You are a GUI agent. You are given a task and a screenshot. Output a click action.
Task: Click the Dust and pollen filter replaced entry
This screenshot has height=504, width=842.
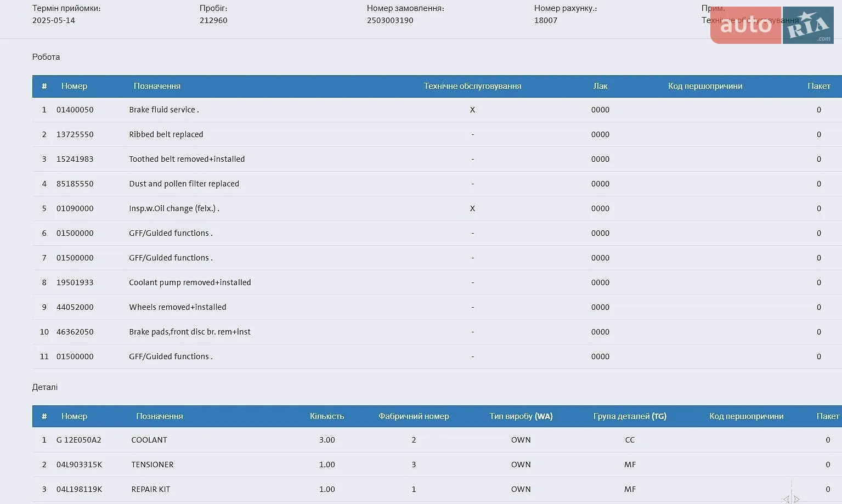pyautogui.click(x=184, y=184)
